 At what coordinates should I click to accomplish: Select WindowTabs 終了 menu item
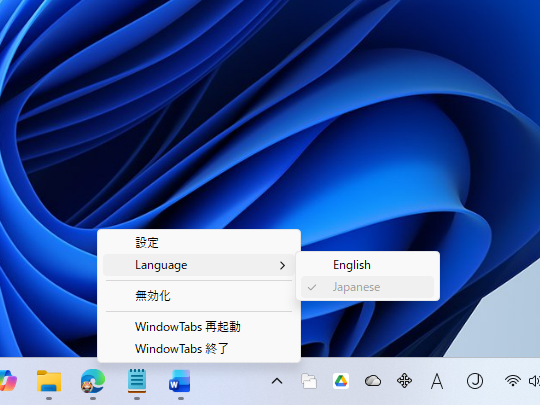click(x=199, y=349)
